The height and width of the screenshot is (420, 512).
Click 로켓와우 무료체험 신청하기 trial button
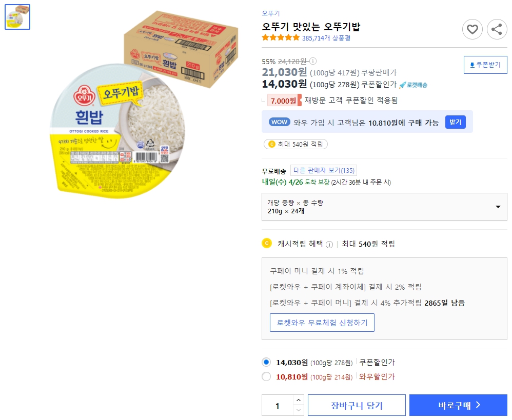click(322, 323)
